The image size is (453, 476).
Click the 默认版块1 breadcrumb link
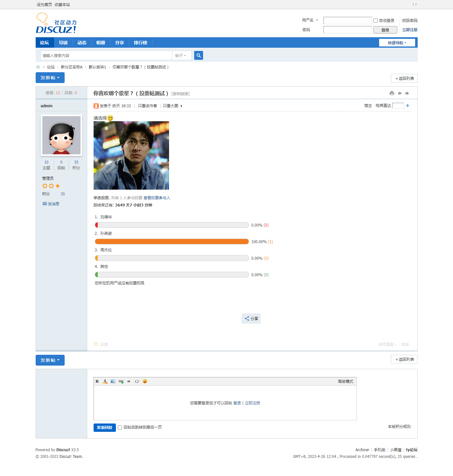(97, 67)
